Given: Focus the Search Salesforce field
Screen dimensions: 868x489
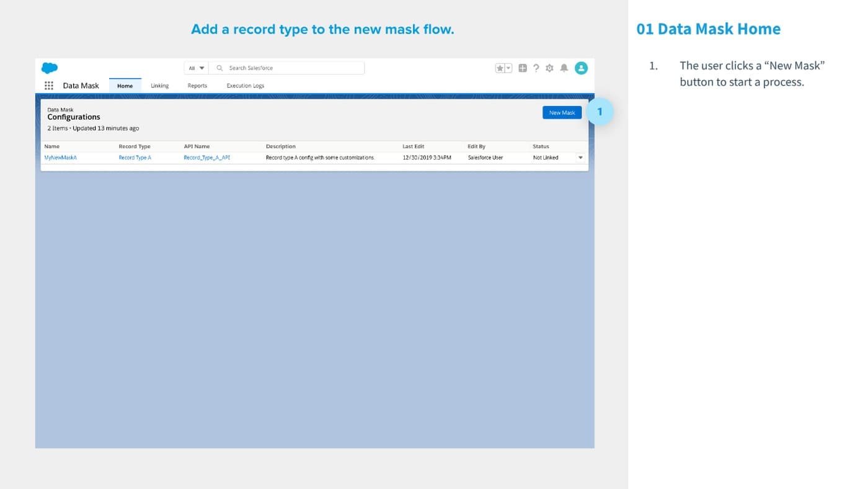Looking at the screenshot, I should (287, 68).
